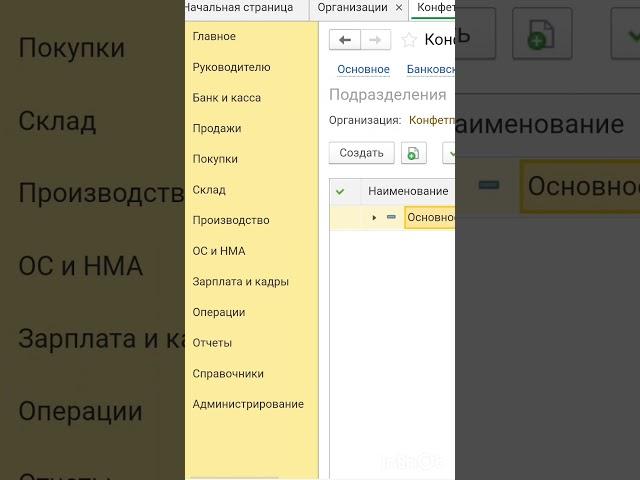Open Отчеты in the yellow sidebar
Viewport: 640px width, 480px height.
click(212, 343)
